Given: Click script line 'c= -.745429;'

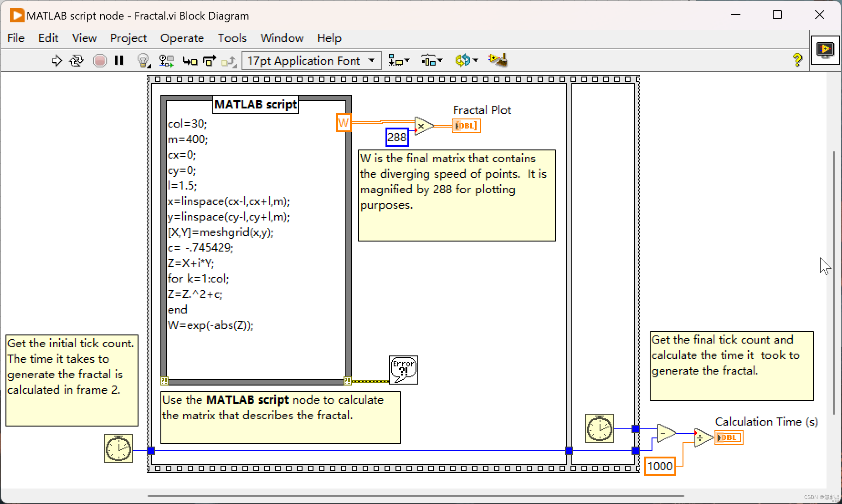Looking at the screenshot, I should click(x=200, y=248).
